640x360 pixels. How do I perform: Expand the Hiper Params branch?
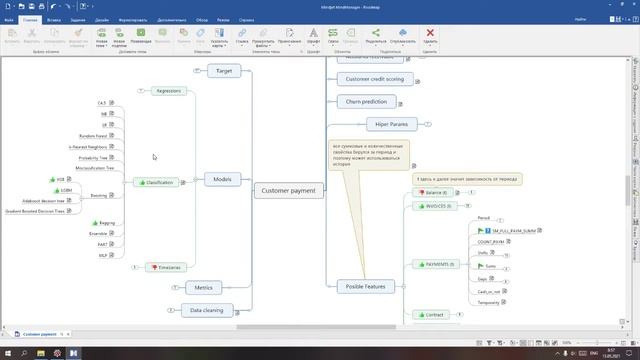pos(427,124)
